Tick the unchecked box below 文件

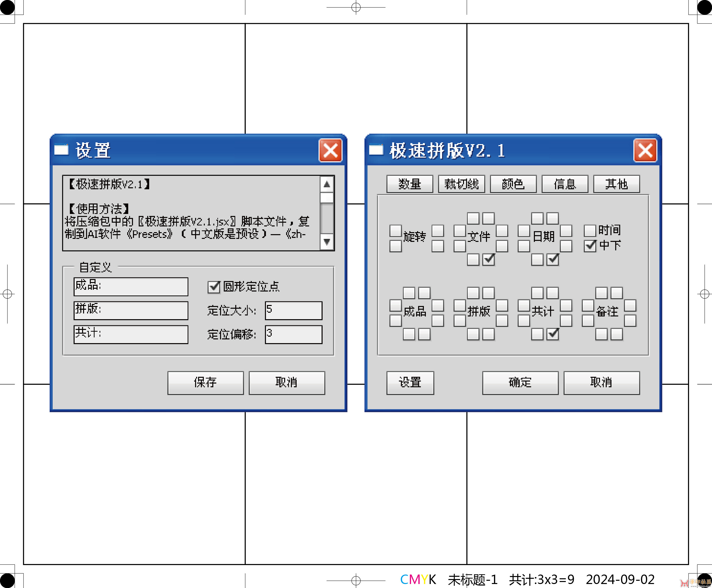473,260
